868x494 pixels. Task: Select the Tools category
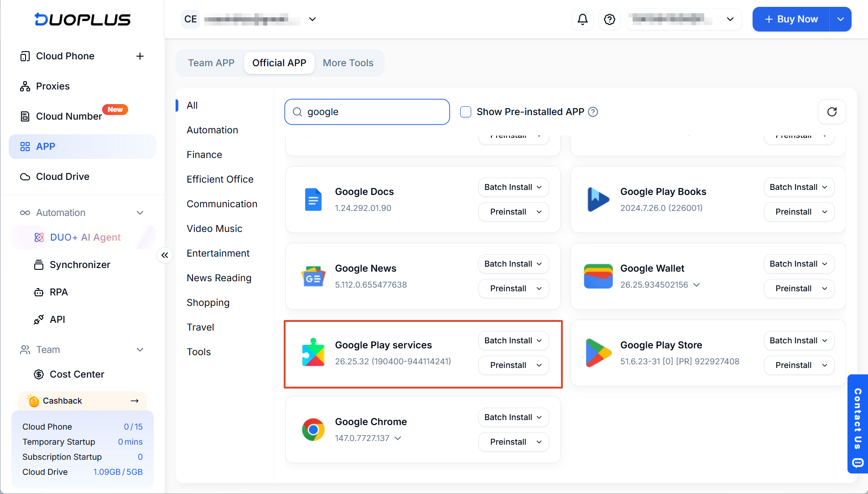click(x=198, y=352)
